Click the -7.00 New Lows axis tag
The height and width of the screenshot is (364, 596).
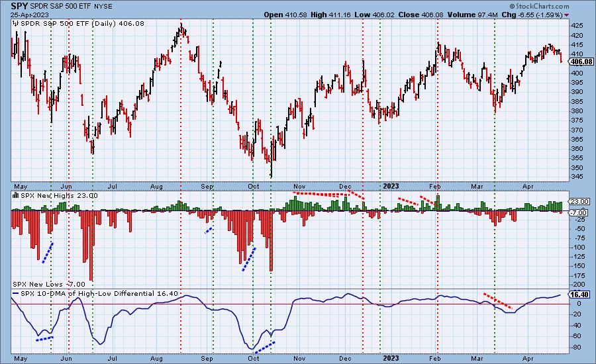pos(579,212)
